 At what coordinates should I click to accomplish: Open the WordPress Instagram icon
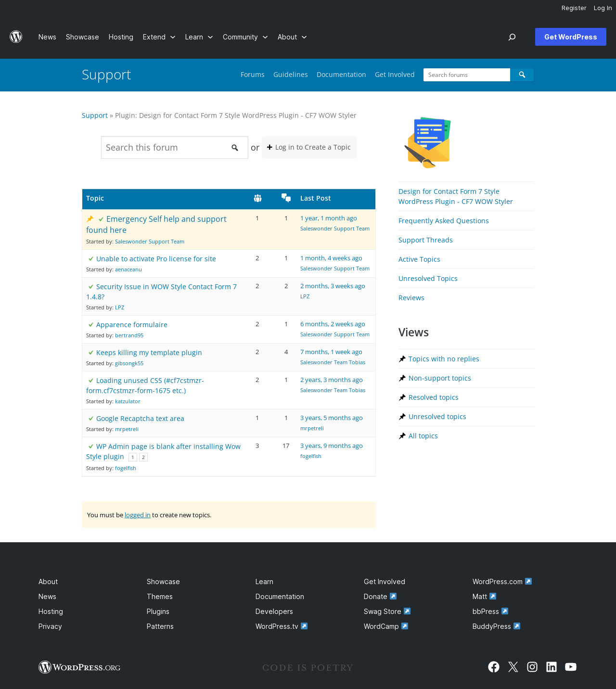(x=532, y=667)
